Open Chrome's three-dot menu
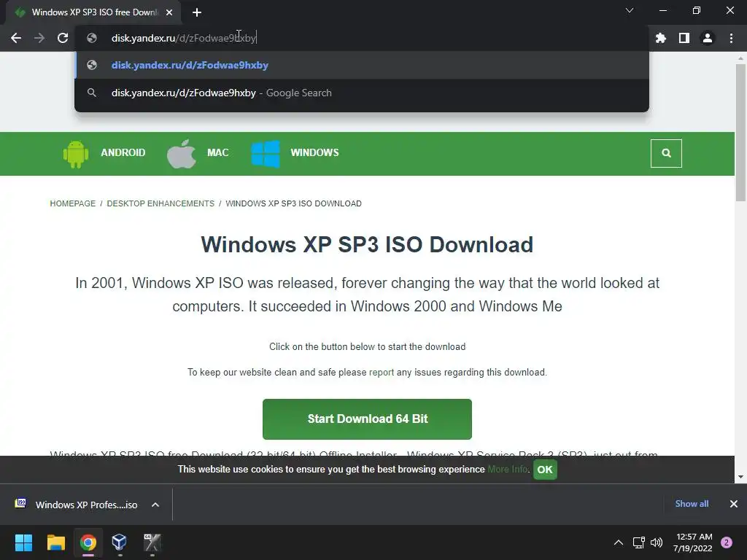The image size is (747, 560). point(731,38)
